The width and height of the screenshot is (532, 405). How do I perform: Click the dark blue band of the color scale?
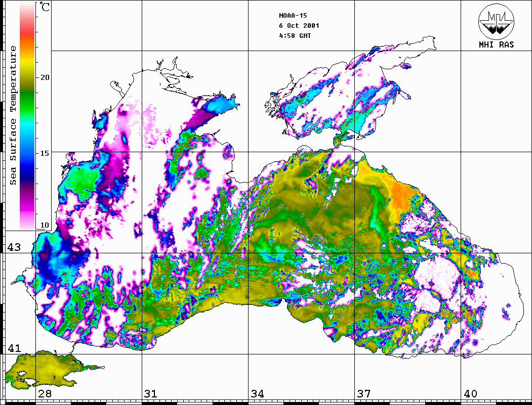pos(27,173)
